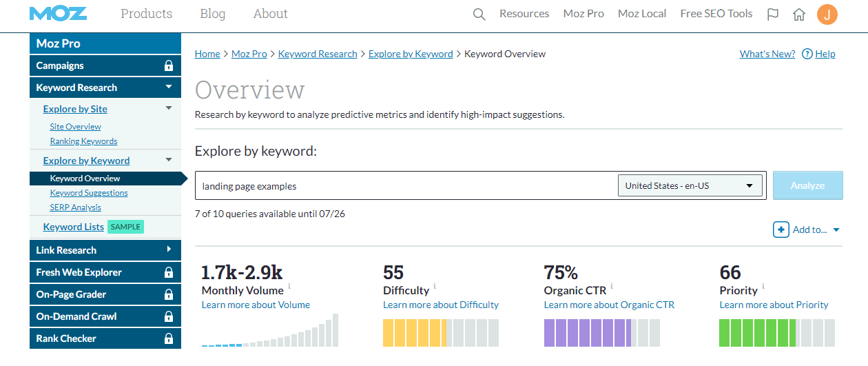The image size is (868, 366).
Task: Click the MOZ logo
Action: [x=58, y=14]
